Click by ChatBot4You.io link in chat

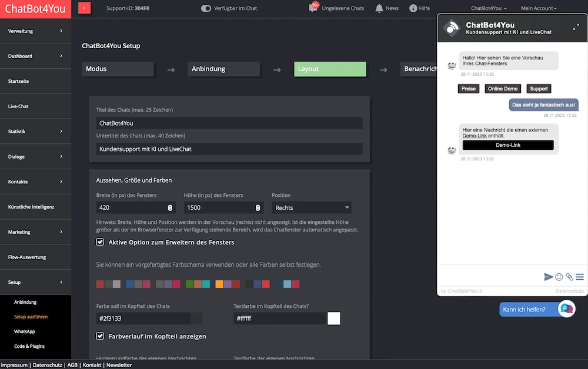462,291
